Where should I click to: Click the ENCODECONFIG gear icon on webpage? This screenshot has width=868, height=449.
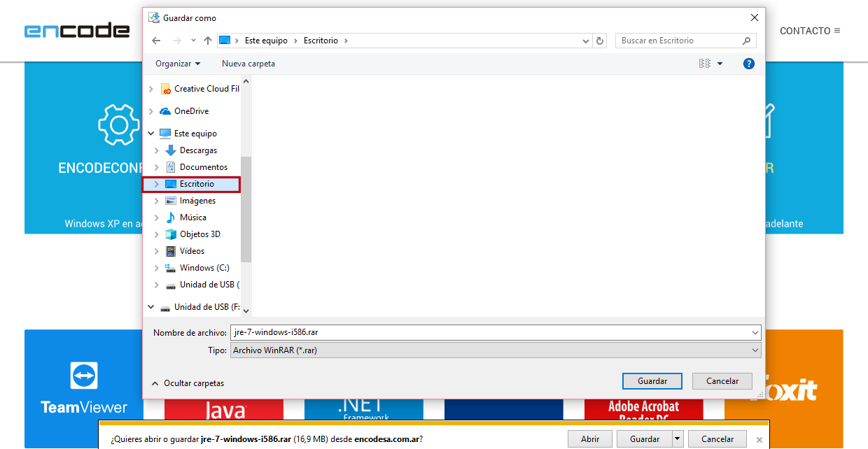[x=119, y=125]
